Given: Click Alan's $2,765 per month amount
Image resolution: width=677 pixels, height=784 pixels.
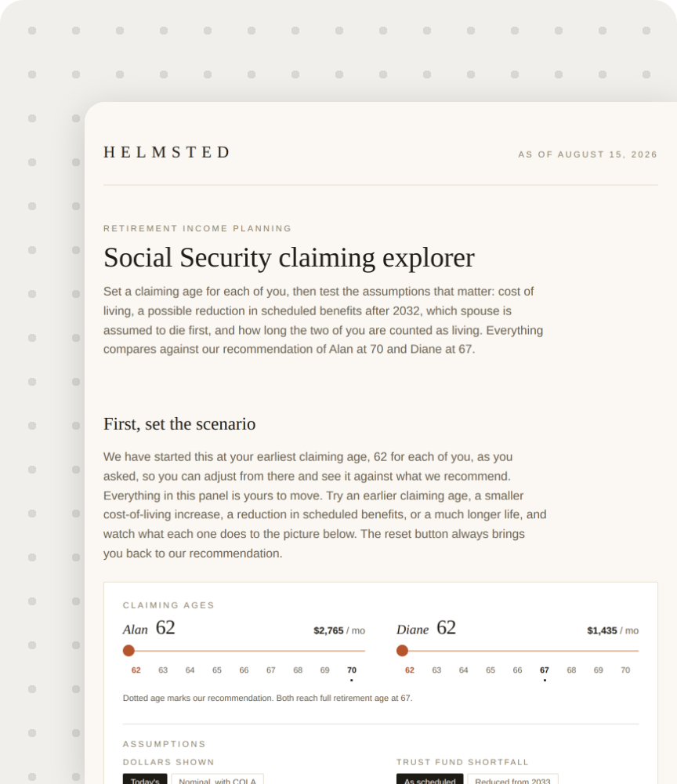Looking at the screenshot, I should tap(339, 630).
